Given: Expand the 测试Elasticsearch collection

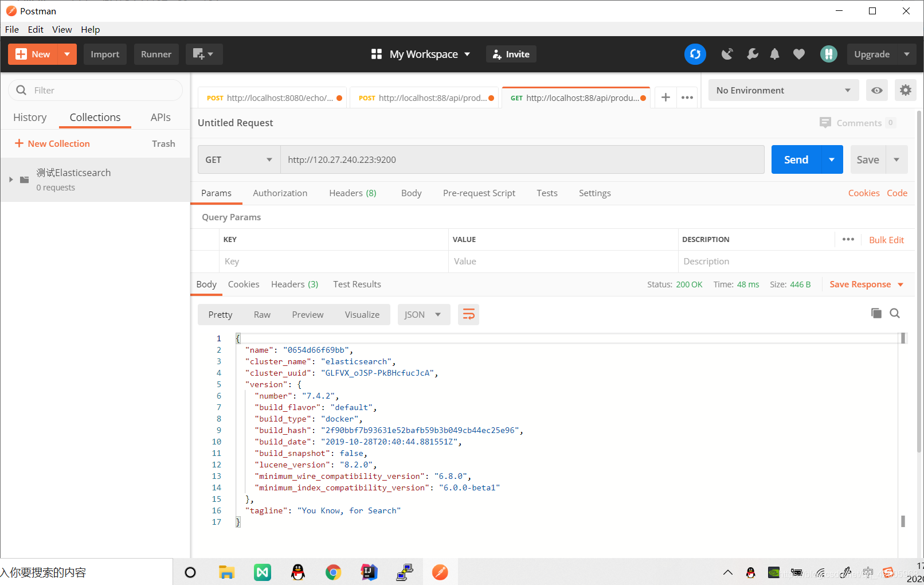Looking at the screenshot, I should (11, 180).
